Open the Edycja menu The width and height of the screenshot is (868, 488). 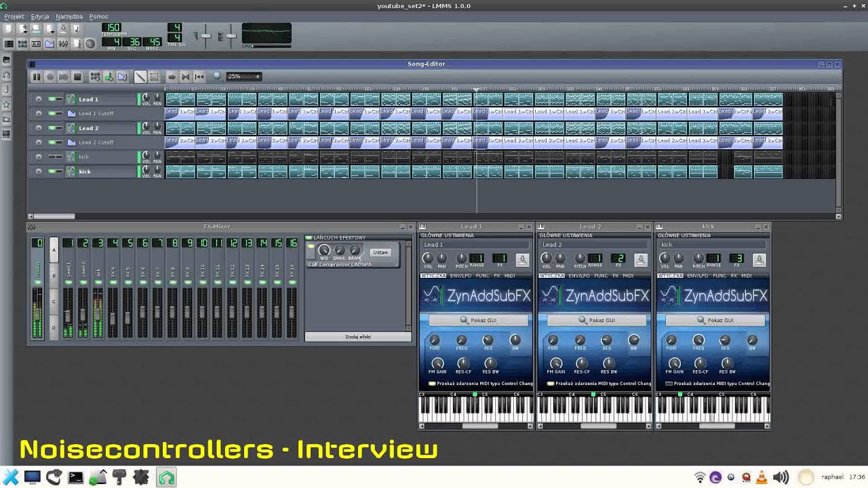[40, 16]
